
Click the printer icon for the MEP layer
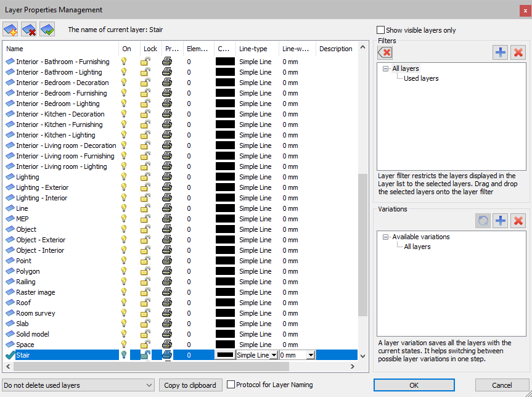click(x=167, y=219)
